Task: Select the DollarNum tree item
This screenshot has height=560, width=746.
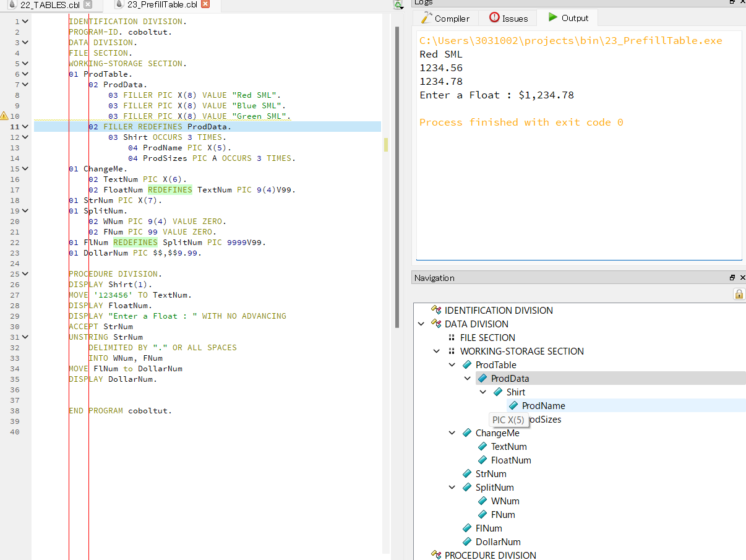Action: pos(498,541)
